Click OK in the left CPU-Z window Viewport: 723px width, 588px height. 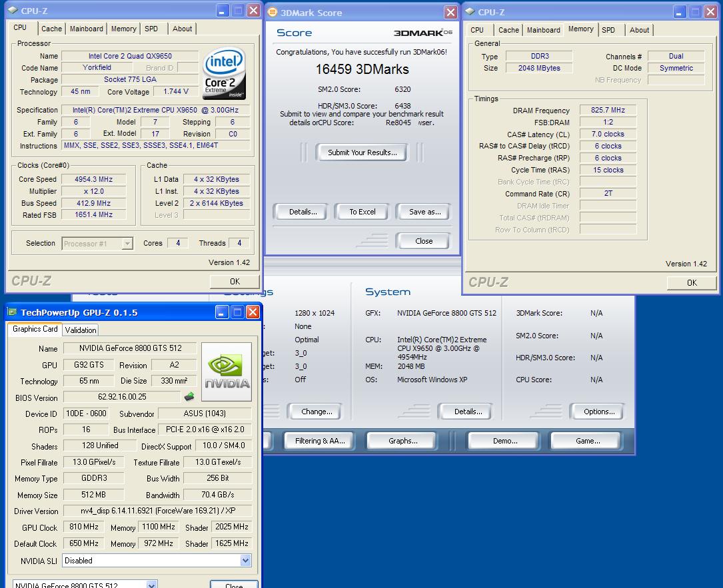pyautogui.click(x=235, y=281)
